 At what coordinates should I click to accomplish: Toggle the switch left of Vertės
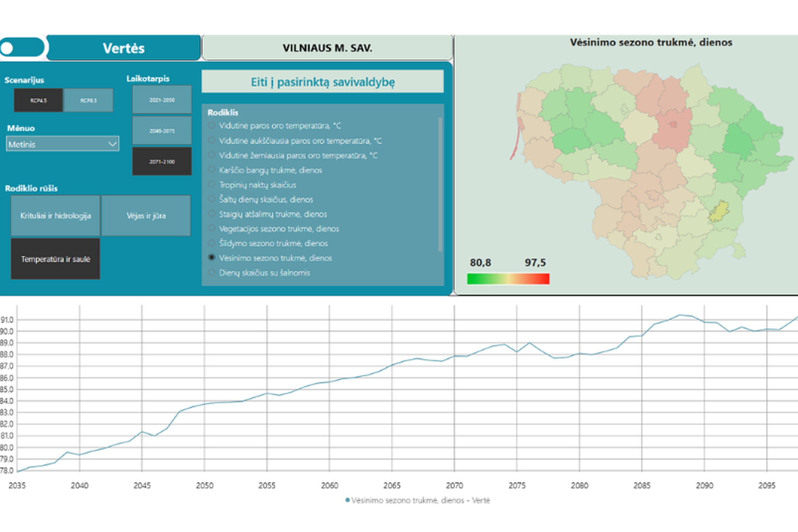point(22,47)
